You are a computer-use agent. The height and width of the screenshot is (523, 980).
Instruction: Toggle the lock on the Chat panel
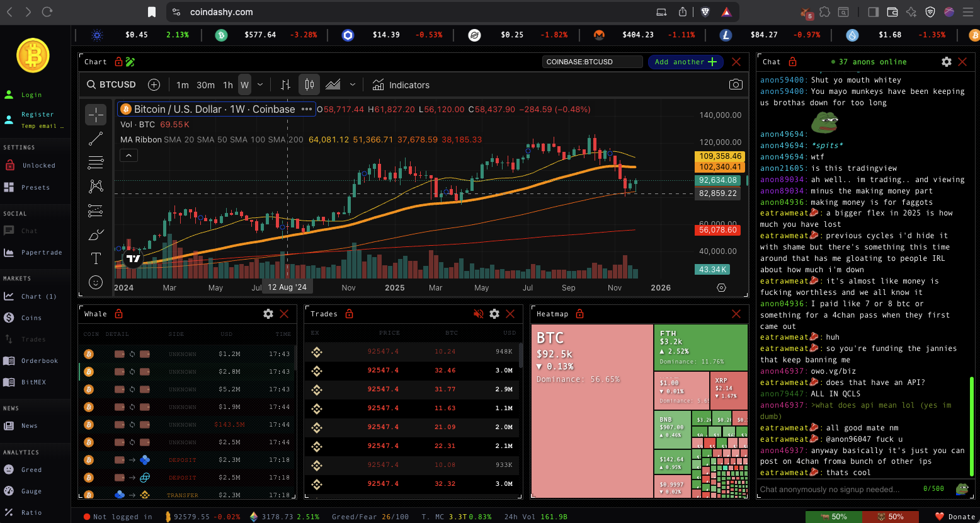(792, 62)
